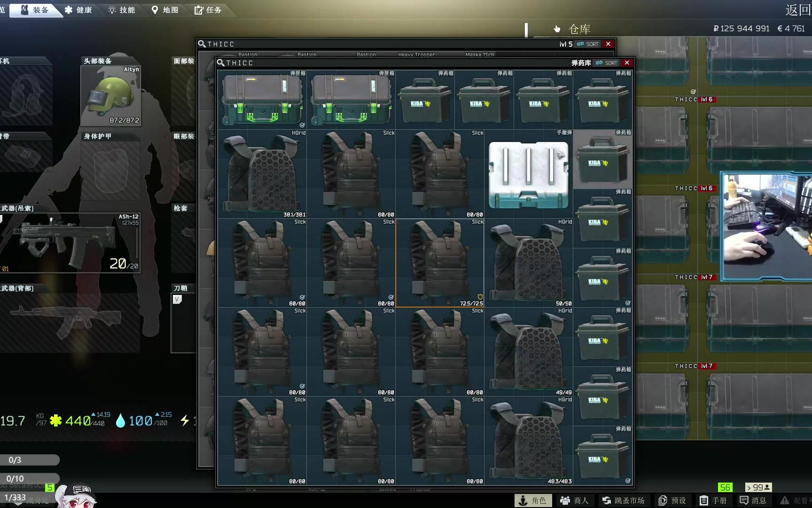Select the HGrid armor with 50/50 durability
The height and width of the screenshot is (508, 812).
(x=529, y=263)
